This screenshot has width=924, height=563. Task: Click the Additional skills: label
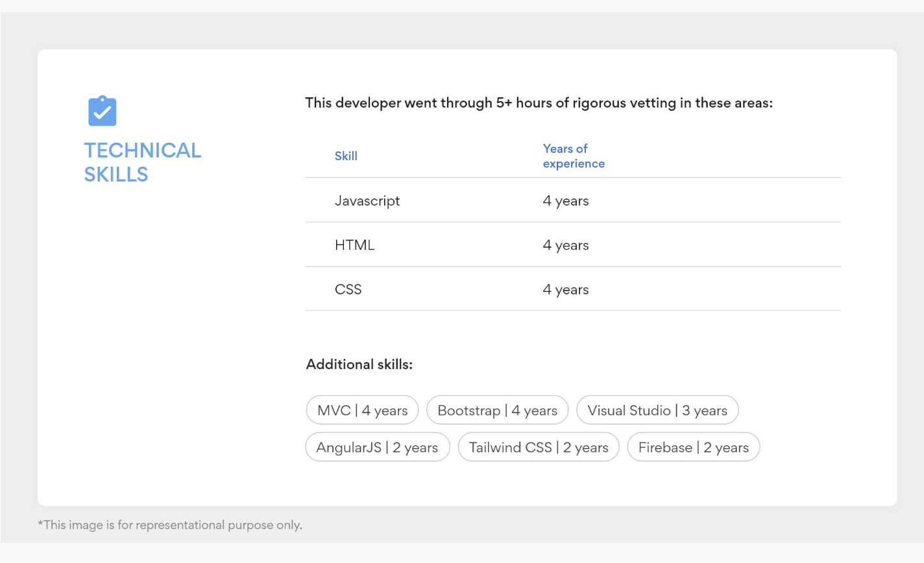359,364
